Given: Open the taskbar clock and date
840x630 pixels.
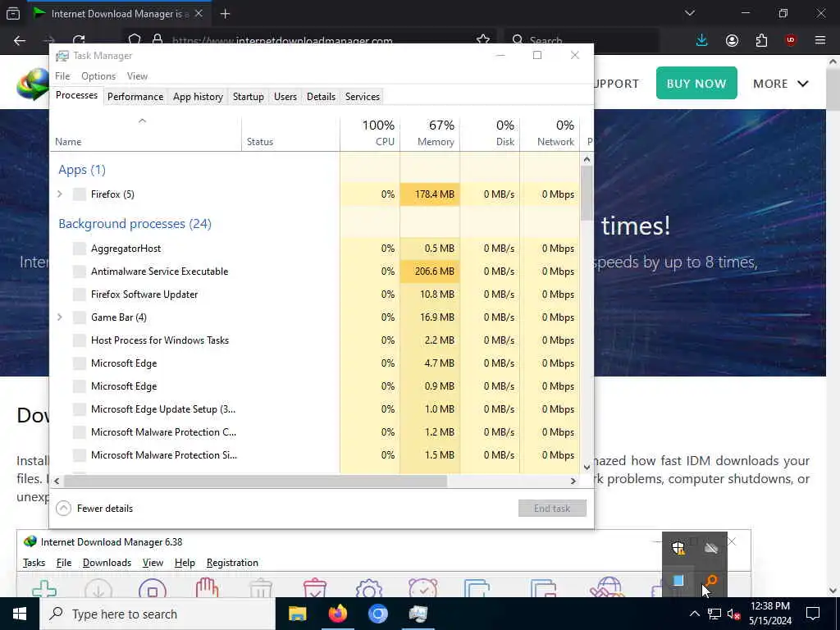Looking at the screenshot, I should [x=769, y=614].
